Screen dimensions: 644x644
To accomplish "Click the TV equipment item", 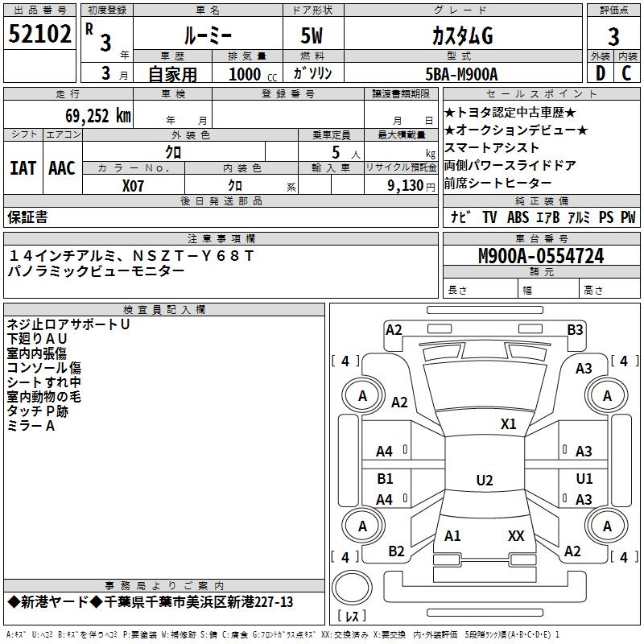I will [489, 217].
